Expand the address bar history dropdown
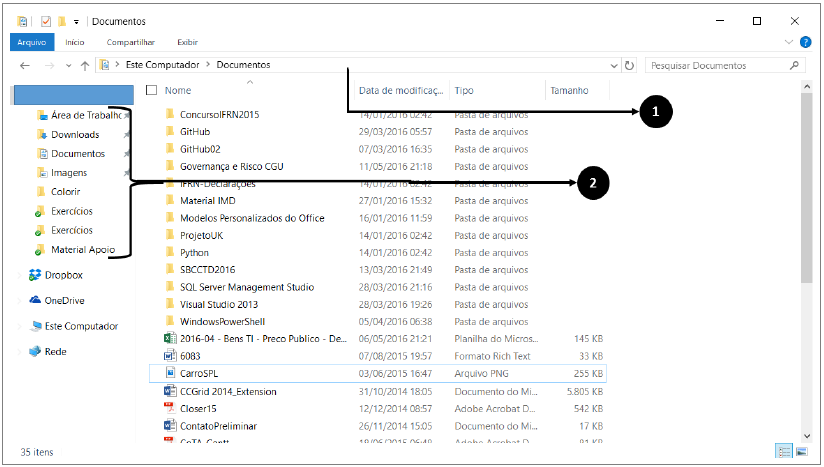 [x=613, y=65]
